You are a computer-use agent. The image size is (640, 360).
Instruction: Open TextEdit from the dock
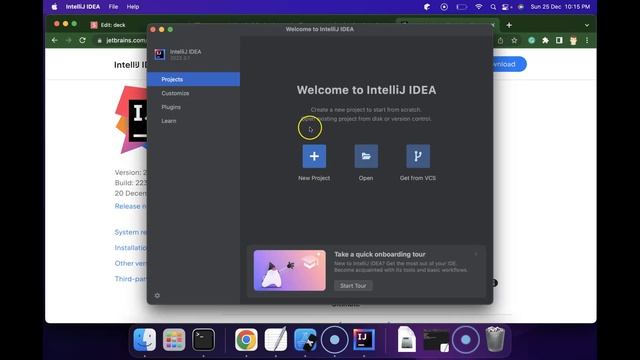pyautogui.click(x=276, y=340)
